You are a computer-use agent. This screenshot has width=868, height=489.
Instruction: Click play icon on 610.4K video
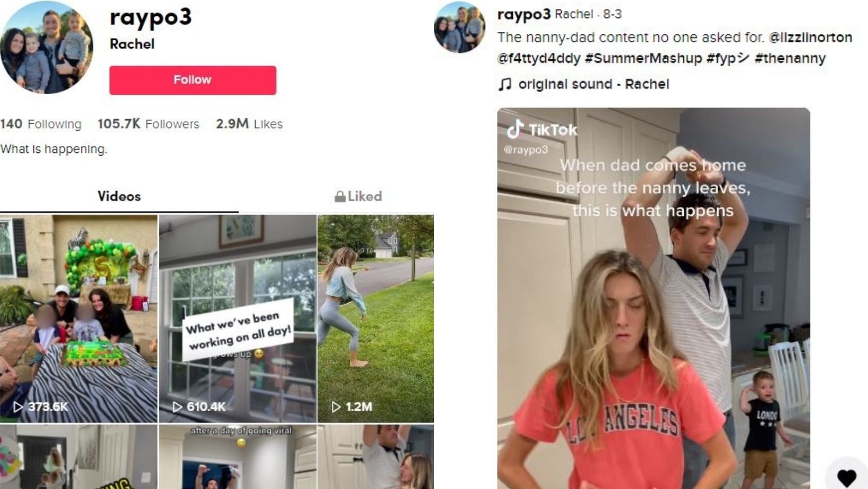[177, 406]
